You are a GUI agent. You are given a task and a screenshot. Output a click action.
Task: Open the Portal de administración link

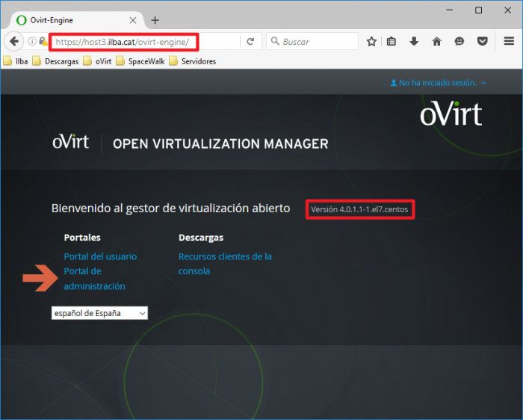point(94,279)
